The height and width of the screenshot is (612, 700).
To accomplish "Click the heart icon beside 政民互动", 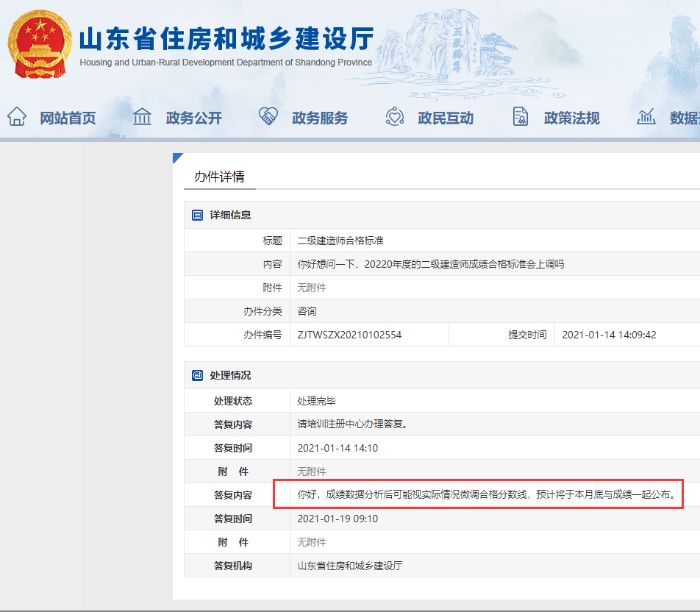I will 395,115.
